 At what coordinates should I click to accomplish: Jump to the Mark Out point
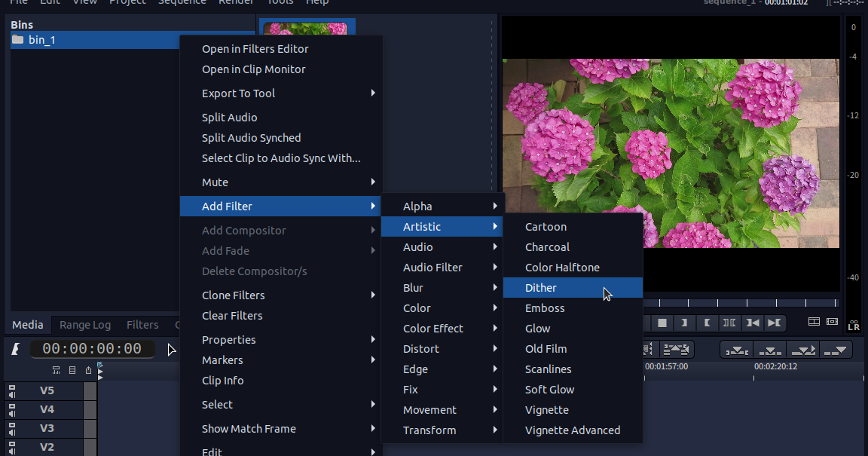[775, 323]
